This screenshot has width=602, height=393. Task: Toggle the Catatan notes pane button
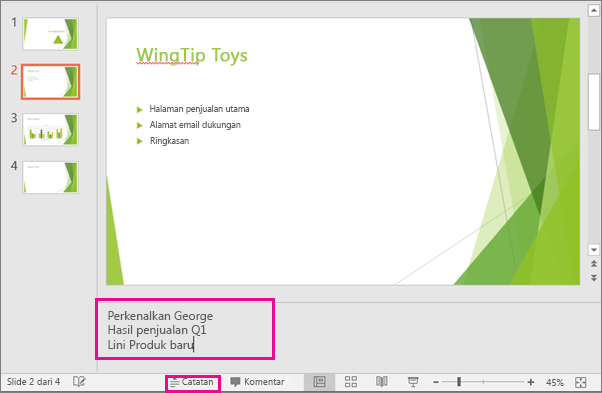pos(192,382)
